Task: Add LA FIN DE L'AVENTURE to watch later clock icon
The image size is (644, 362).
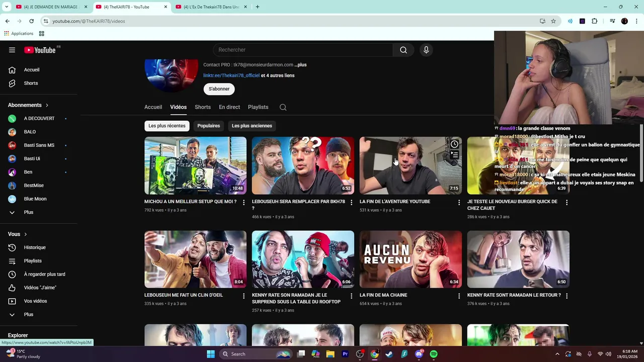Action: point(454,144)
